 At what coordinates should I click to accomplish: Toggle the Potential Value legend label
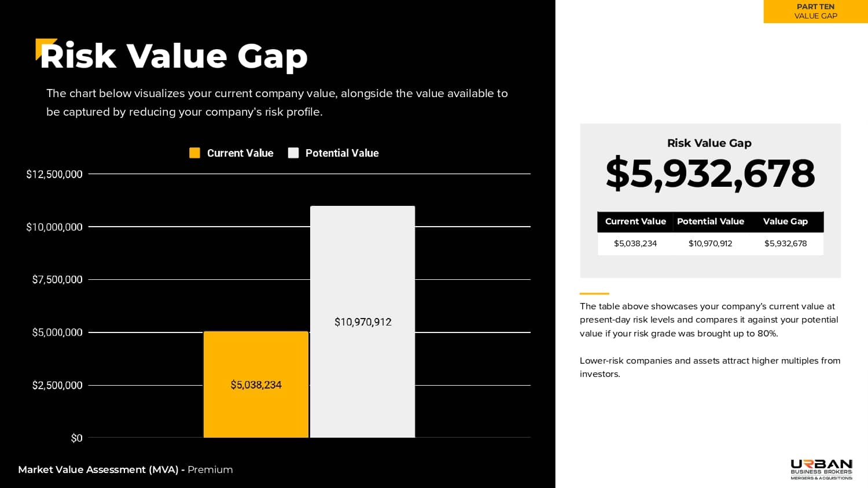[x=342, y=153]
